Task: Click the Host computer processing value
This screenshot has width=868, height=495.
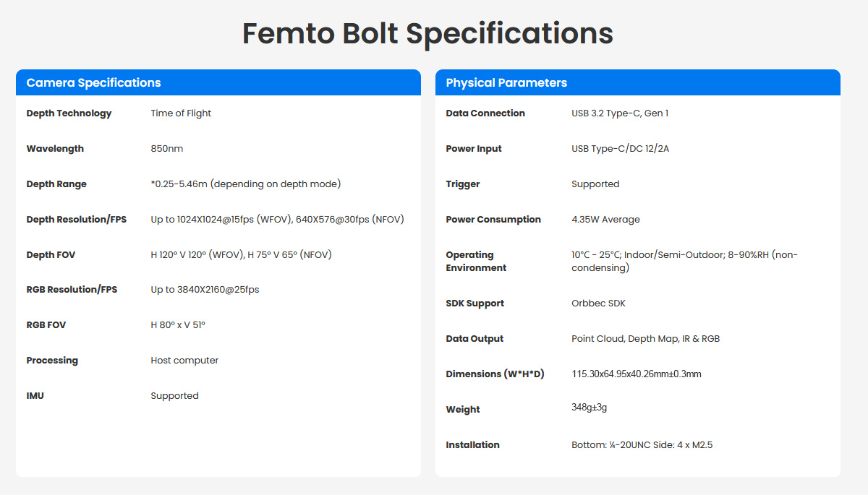Action: (x=184, y=361)
